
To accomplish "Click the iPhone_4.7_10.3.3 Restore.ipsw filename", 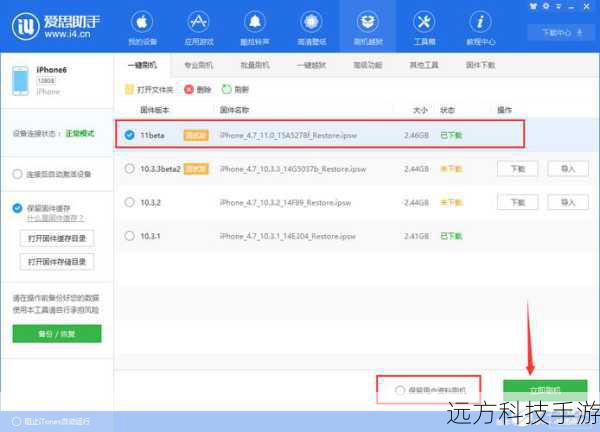I will click(293, 169).
